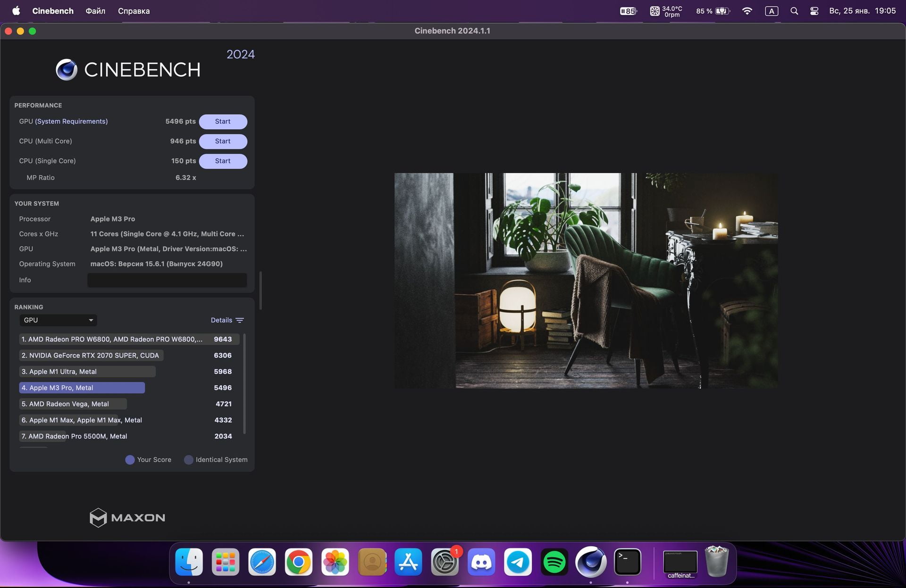Start the CPU Multi Core test

pyautogui.click(x=223, y=141)
